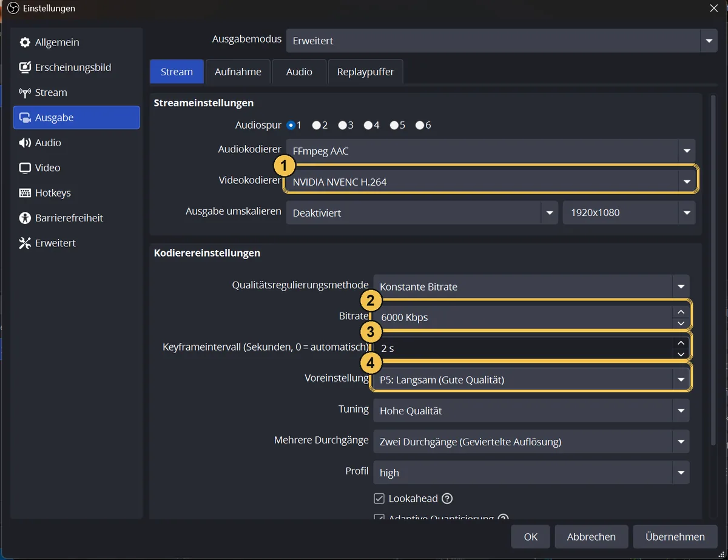The image size is (728, 560).
Task: Open the Audio output tab
Action: 299,72
